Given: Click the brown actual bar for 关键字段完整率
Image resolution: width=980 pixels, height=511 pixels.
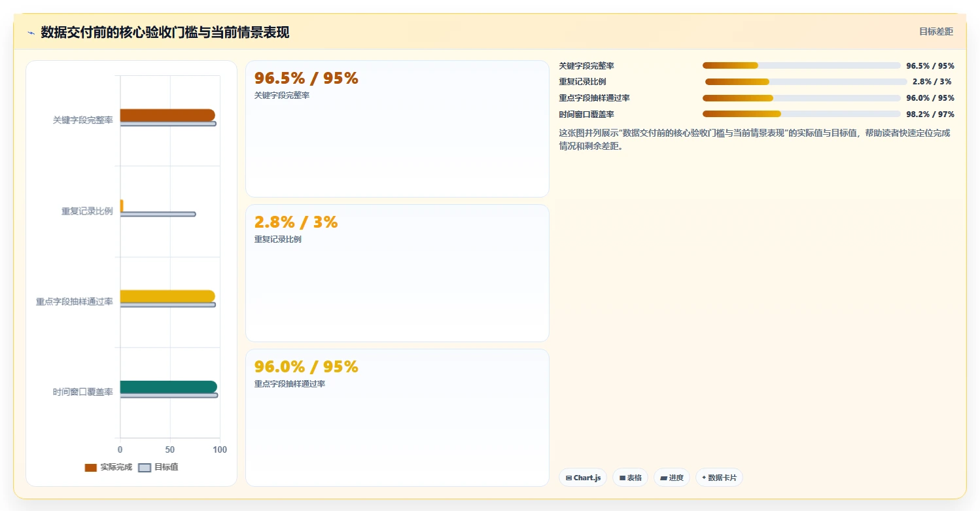Looking at the screenshot, I should (167, 115).
